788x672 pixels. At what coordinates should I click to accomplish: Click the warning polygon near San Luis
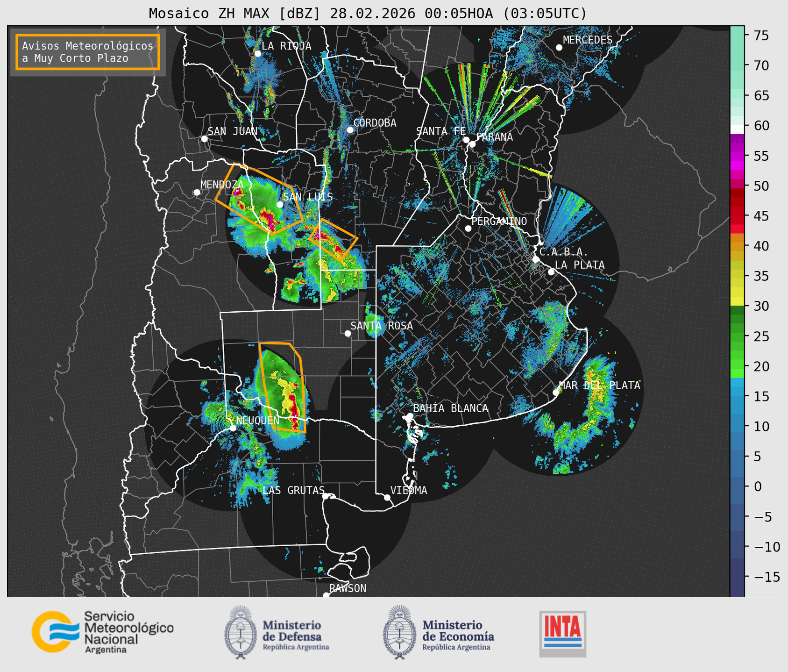(x=260, y=199)
